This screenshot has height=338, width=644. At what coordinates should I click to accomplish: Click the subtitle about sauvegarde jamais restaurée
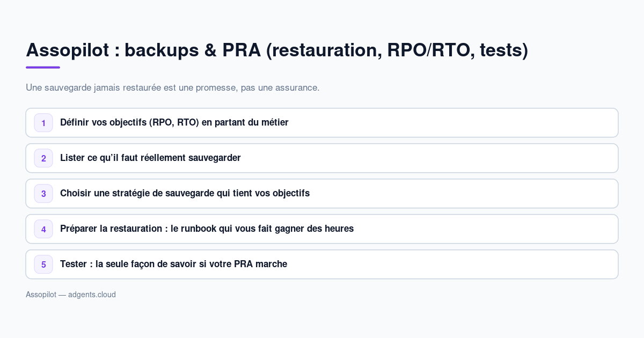(x=173, y=87)
